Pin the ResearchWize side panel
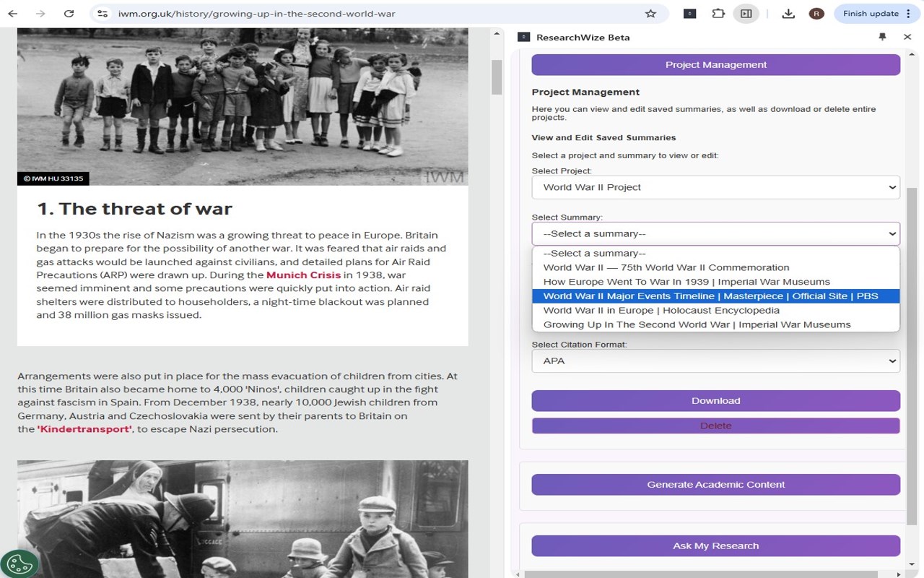The image size is (924, 578). (882, 37)
